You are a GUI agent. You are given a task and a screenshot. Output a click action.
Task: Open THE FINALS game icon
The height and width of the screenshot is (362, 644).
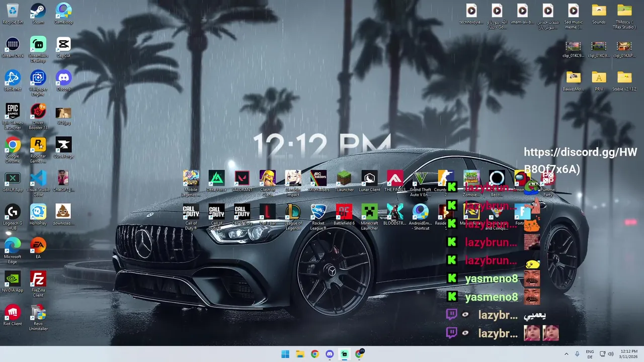[395, 181]
